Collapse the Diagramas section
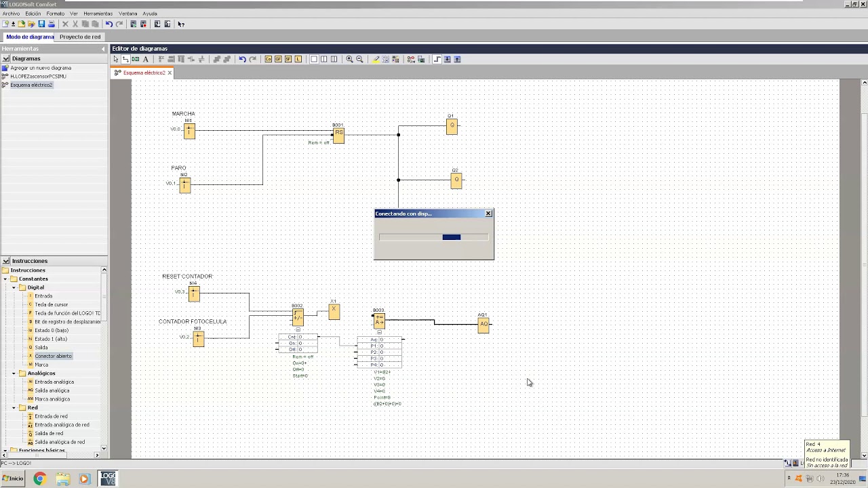 click(x=5, y=58)
